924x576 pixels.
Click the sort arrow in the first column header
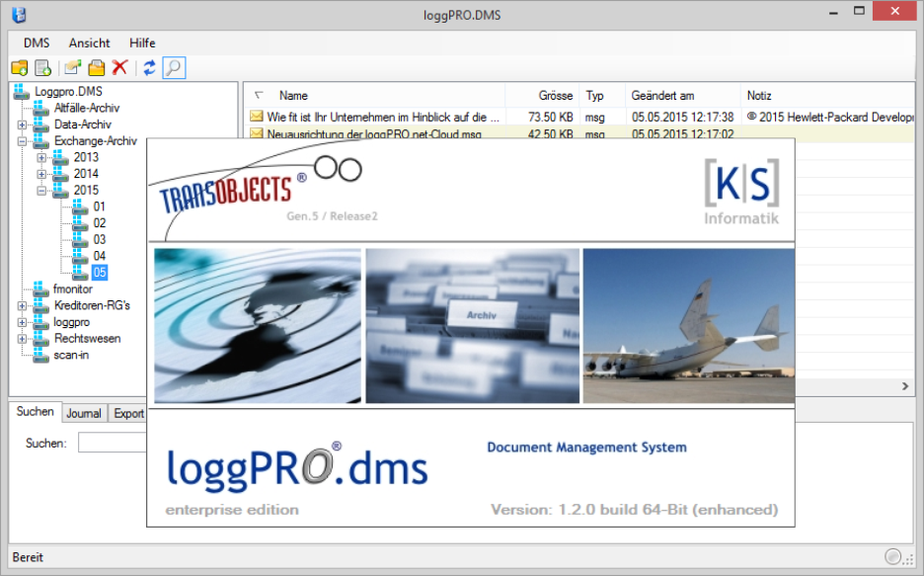point(259,95)
